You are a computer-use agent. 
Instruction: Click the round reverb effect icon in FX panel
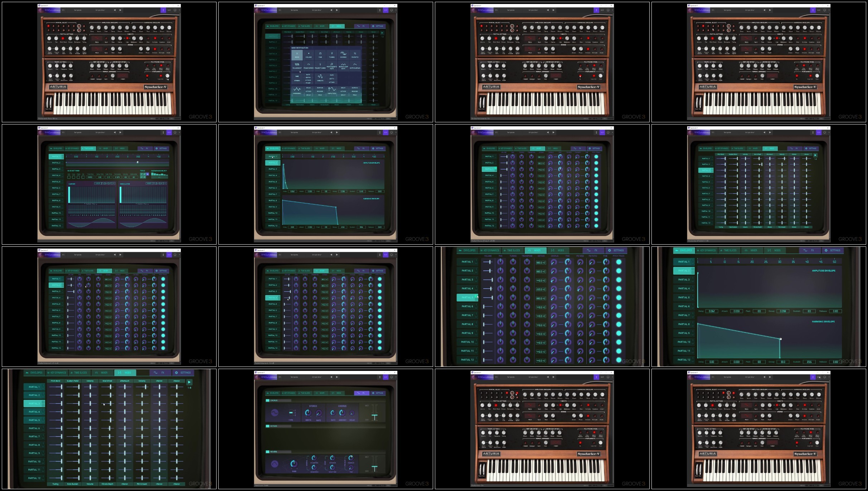(x=275, y=464)
